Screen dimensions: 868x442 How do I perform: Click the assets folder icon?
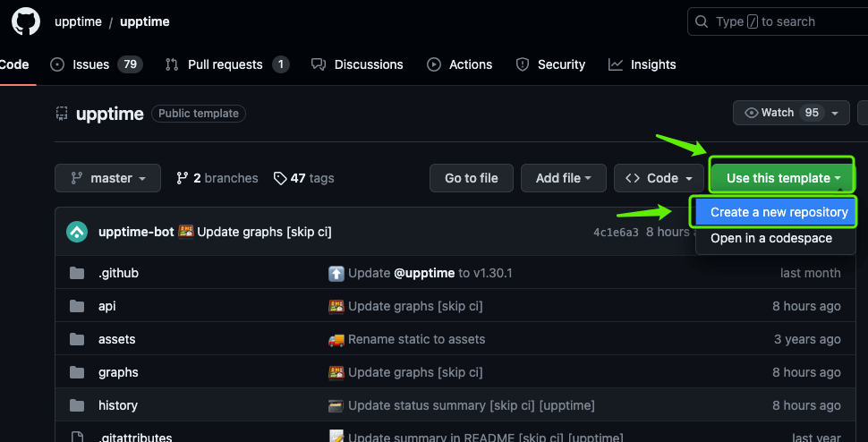click(x=76, y=340)
